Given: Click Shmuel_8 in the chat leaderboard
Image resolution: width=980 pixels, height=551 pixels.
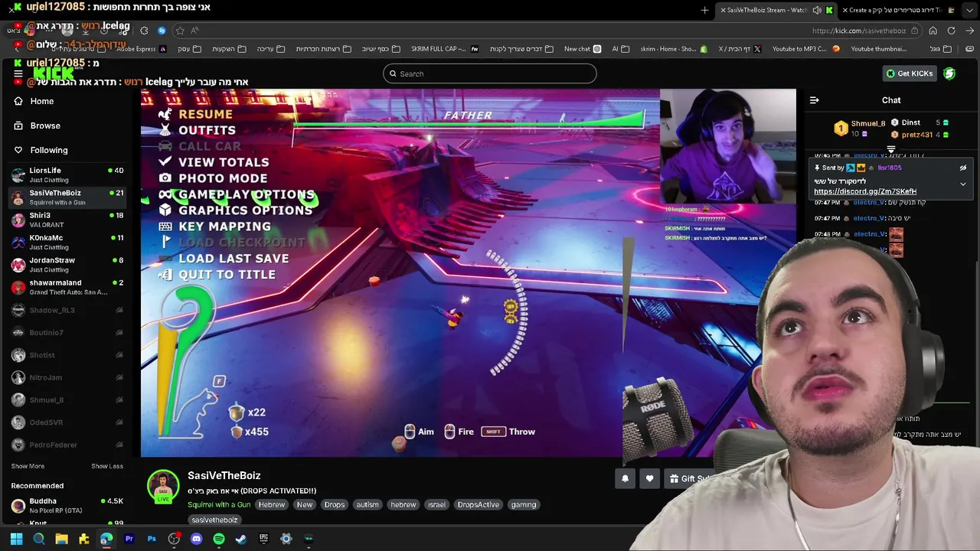Looking at the screenshot, I should pyautogui.click(x=868, y=123).
